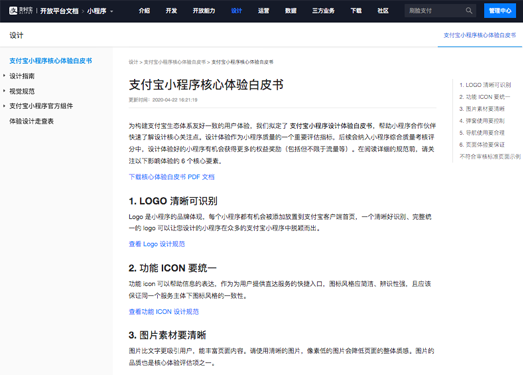Open the 社区 nav menu item

pyautogui.click(x=383, y=11)
